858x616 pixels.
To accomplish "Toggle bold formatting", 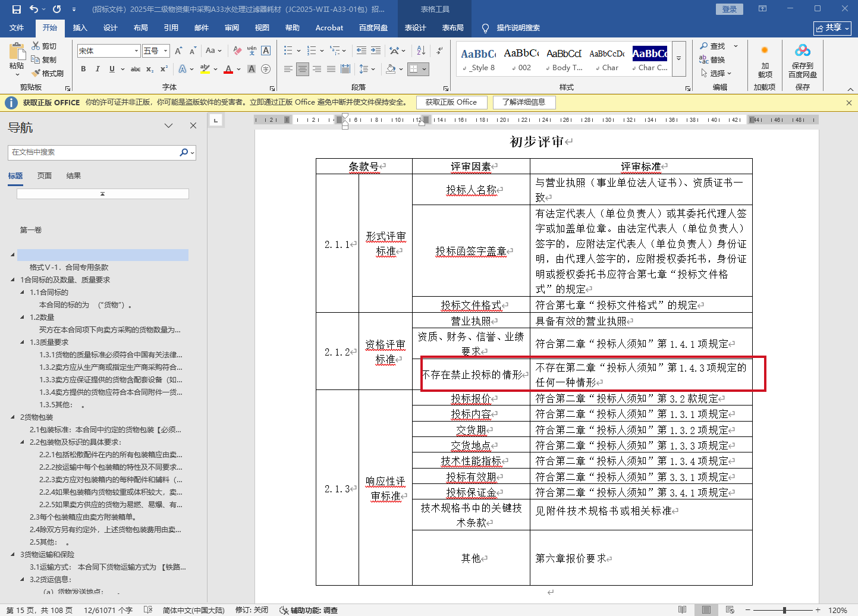I will [83, 69].
